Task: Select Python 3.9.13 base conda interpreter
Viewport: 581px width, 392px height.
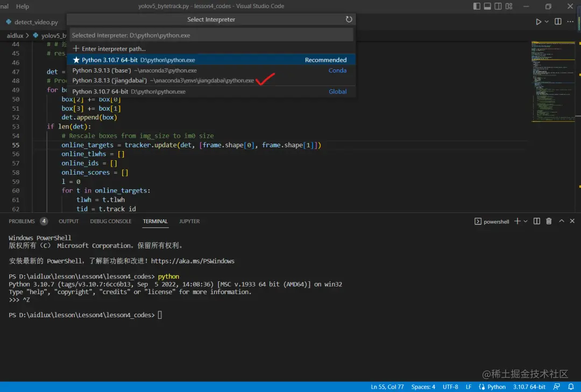Action: (x=211, y=70)
